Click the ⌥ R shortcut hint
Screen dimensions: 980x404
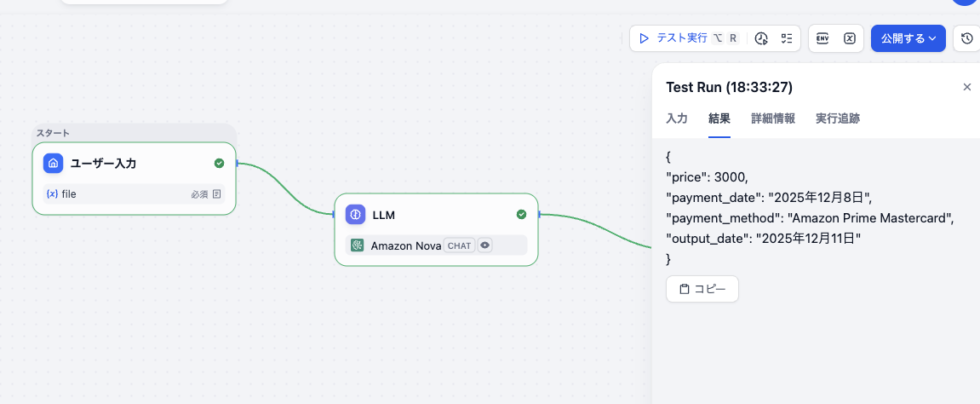tap(725, 38)
